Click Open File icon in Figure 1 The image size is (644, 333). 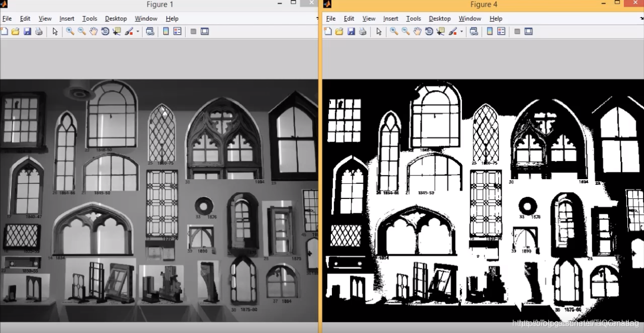[16, 32]
